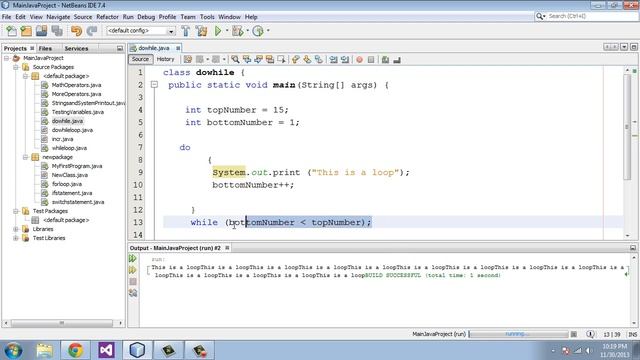Screen dimensions: 640x360
Task: Click Clean and Build Project icon
Action: tap(201, 31)
